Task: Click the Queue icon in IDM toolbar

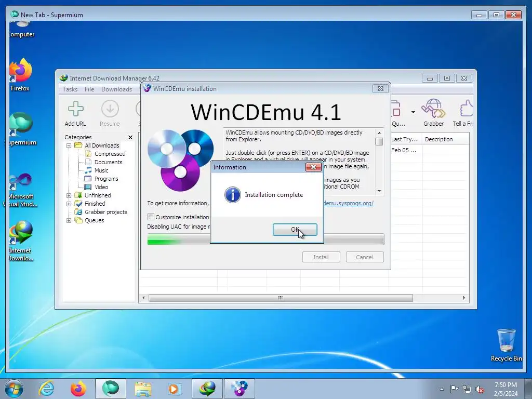Action: pyautogui.click(x=397, y=113)
